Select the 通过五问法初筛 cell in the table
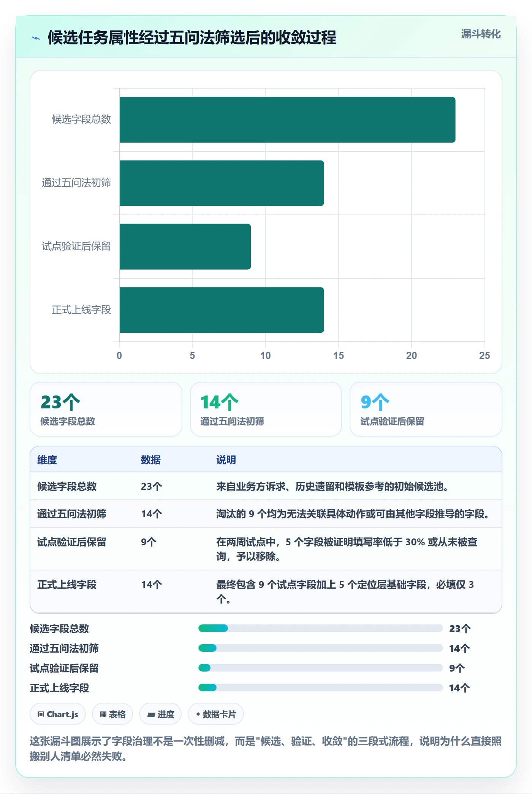532x794 pixels. [x=72, y=514]
